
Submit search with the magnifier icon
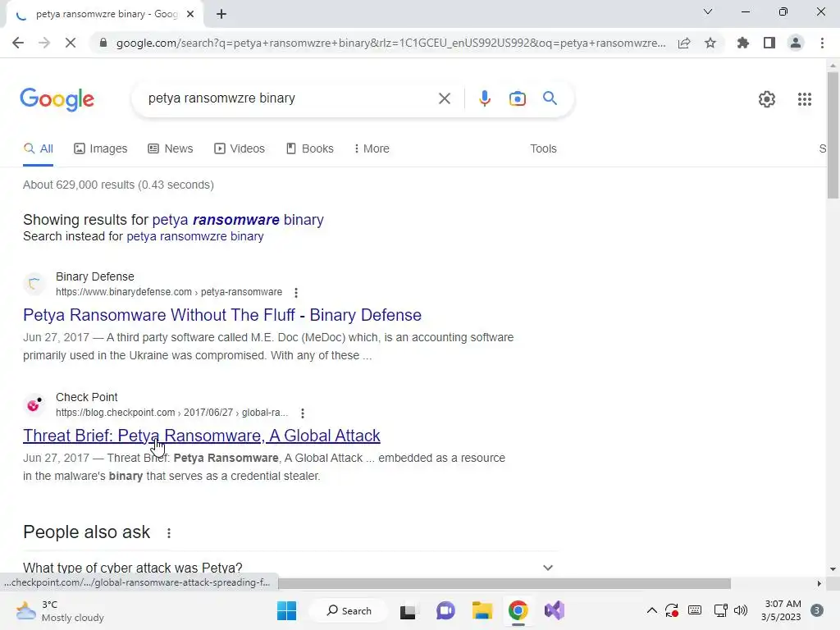[550, 98]
